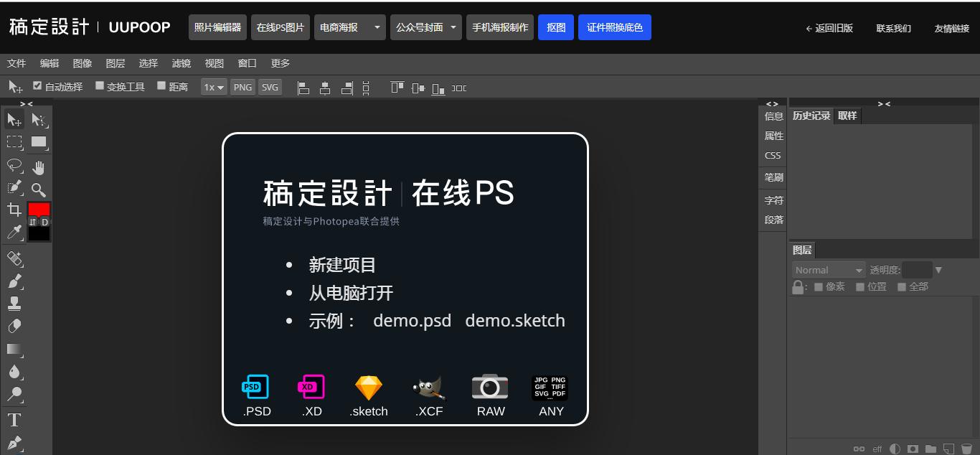The image size is (980, 455).
Task: Select the Lasso tool
Action: (14, 166)
